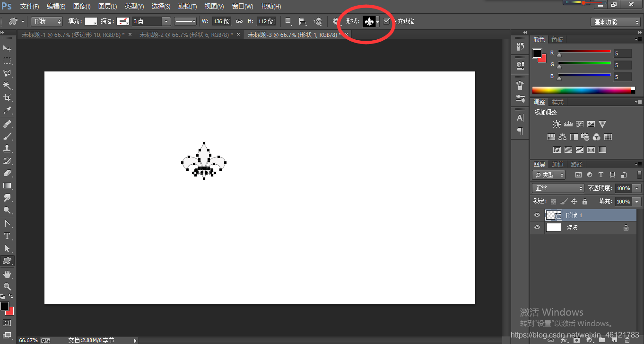This screenshot has width=644, height=344.
Task: Open the collapsed History panel icon
Action: coord(520,46)
